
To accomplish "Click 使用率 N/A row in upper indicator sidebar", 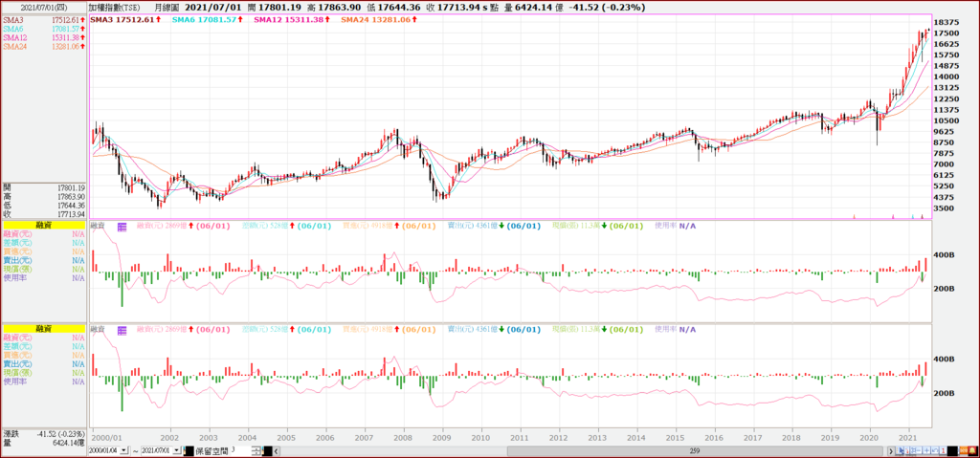I will (x=44, y=278).
